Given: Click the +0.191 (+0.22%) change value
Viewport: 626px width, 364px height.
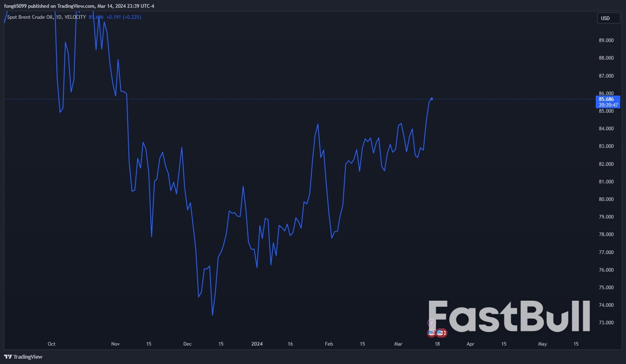Looking at the screenshot, I should click(x=123, y=17).
